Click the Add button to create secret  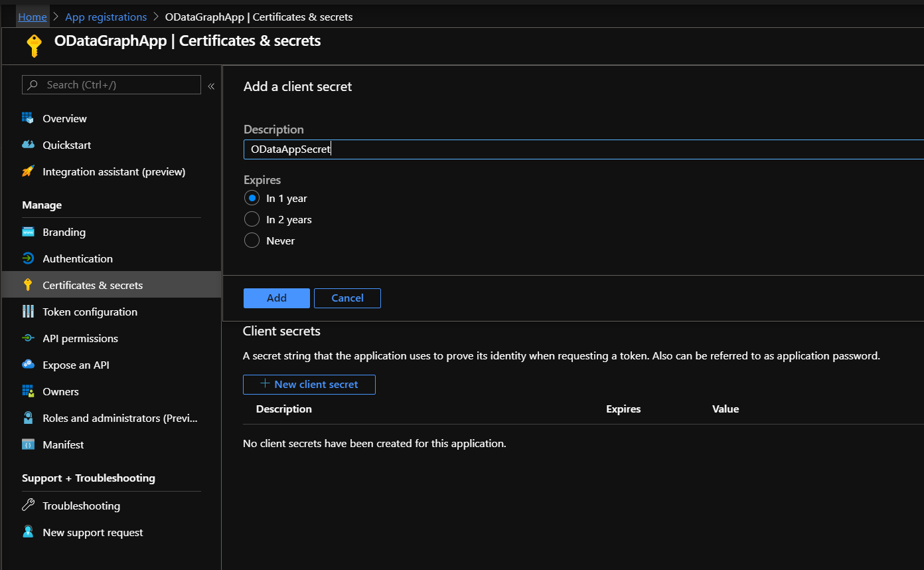(277, 298)
